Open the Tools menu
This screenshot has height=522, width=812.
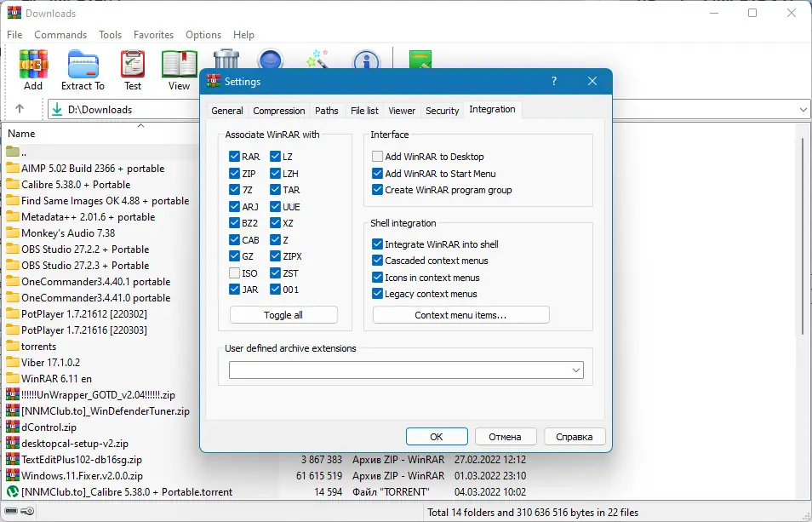[x=111, y=35]
